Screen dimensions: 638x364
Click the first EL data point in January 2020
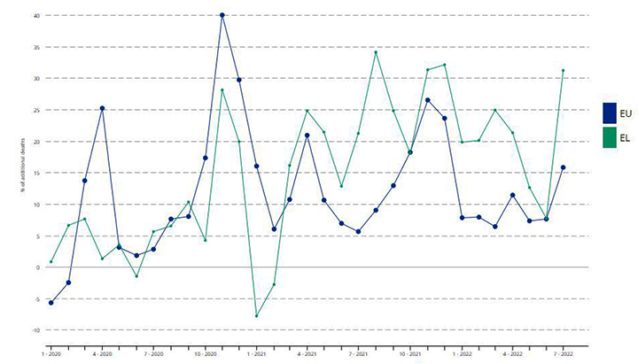(x=51, y=261)
